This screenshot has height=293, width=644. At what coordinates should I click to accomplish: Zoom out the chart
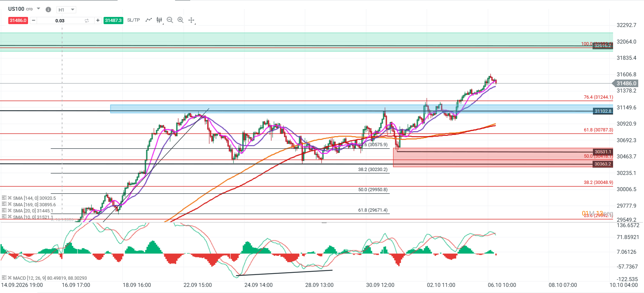(170, 20)
